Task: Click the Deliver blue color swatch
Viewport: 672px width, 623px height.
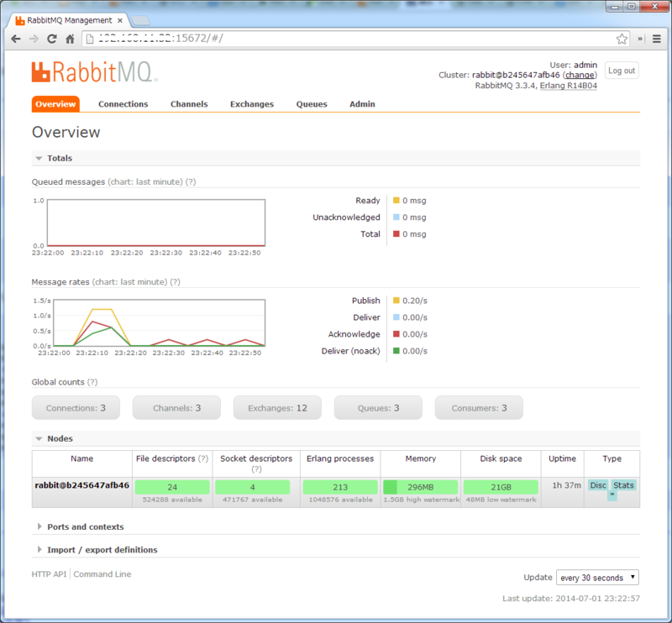Action: coord(396,317)
